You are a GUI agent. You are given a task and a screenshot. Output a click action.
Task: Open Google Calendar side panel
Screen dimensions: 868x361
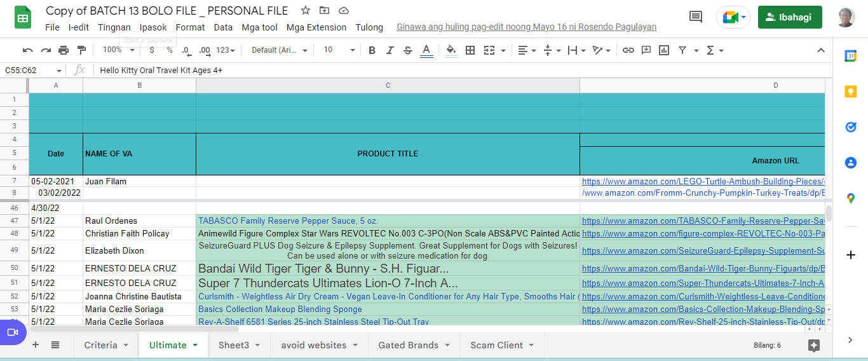851,56
